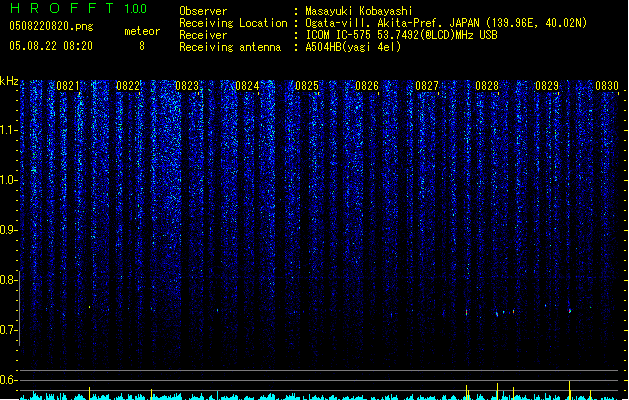Click the 0821 time marker
Image resolution: width=629 pixels, height=400 pixels.
pos(68,86)
